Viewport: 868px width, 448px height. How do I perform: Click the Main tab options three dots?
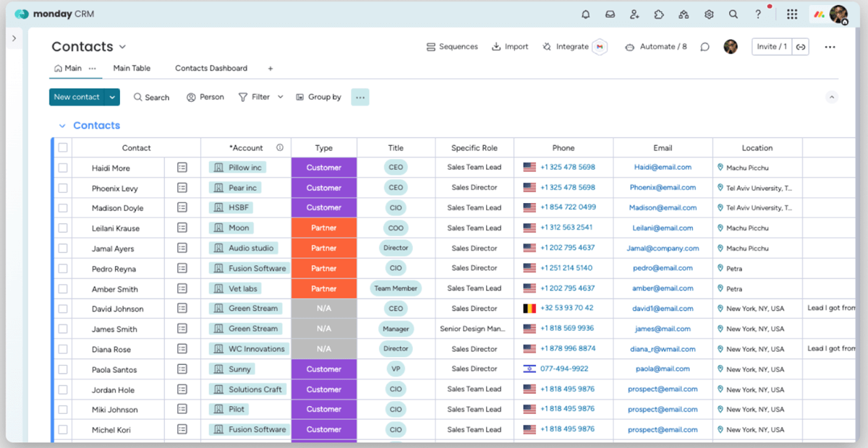pos(92,69)
